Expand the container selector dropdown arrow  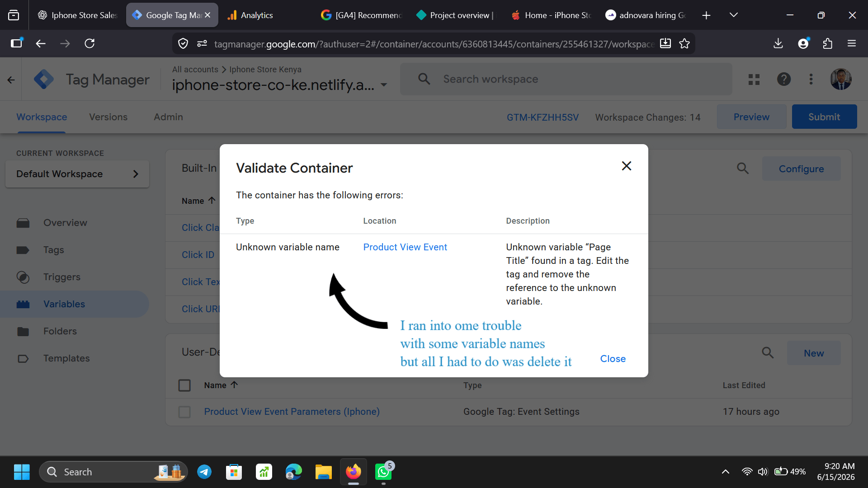point(384,84)
